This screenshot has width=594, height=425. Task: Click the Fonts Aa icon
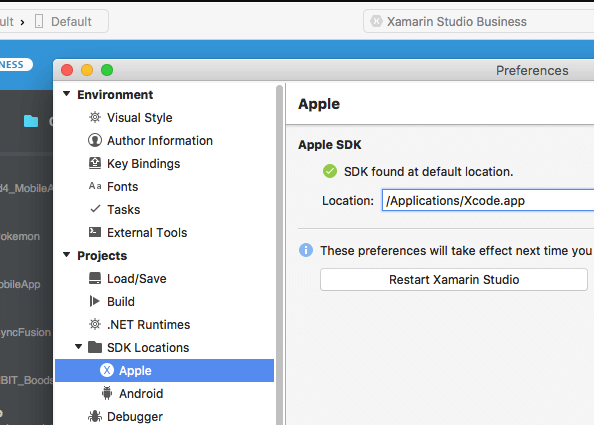pos(95,186)
